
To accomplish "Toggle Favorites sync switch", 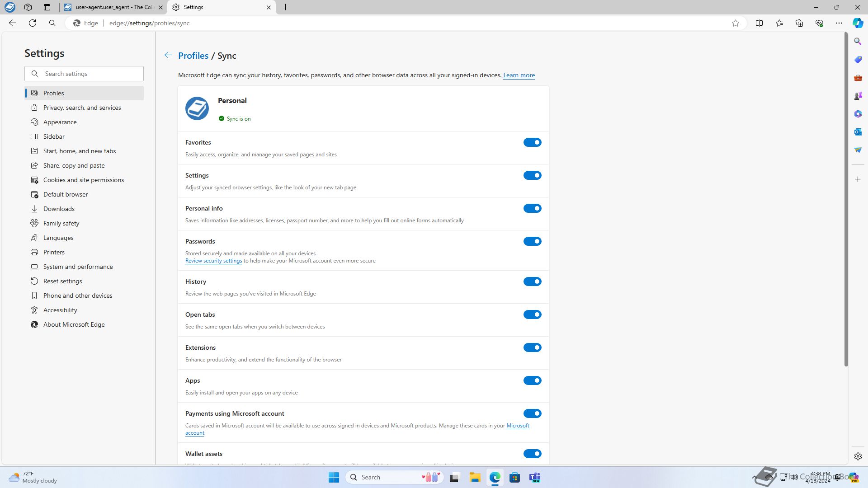I will coord(532,142).
